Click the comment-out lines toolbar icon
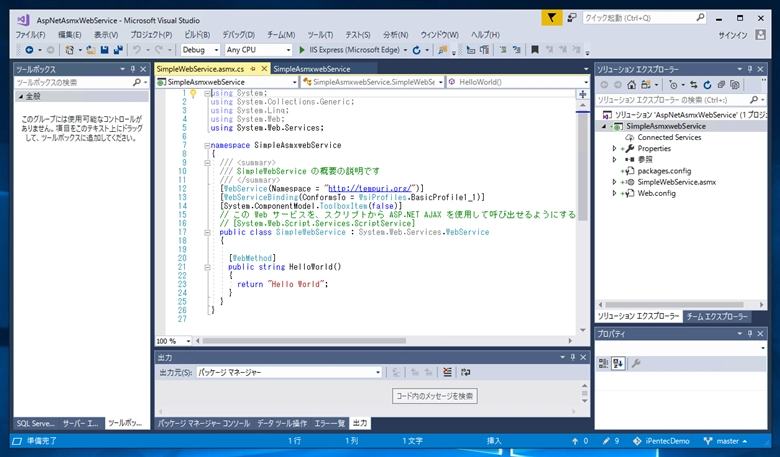 (x=503, y=50)
